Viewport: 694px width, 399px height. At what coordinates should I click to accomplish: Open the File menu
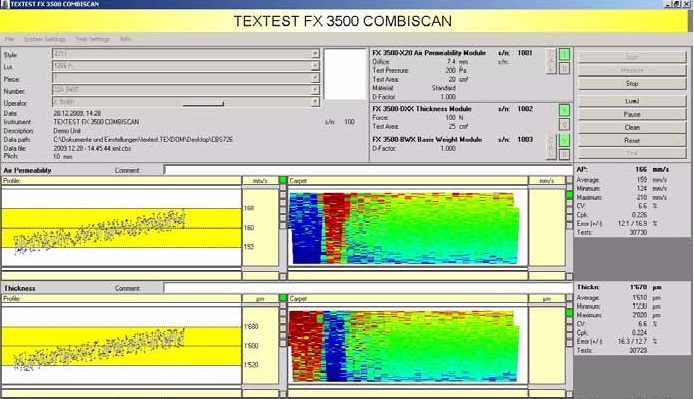9,39
